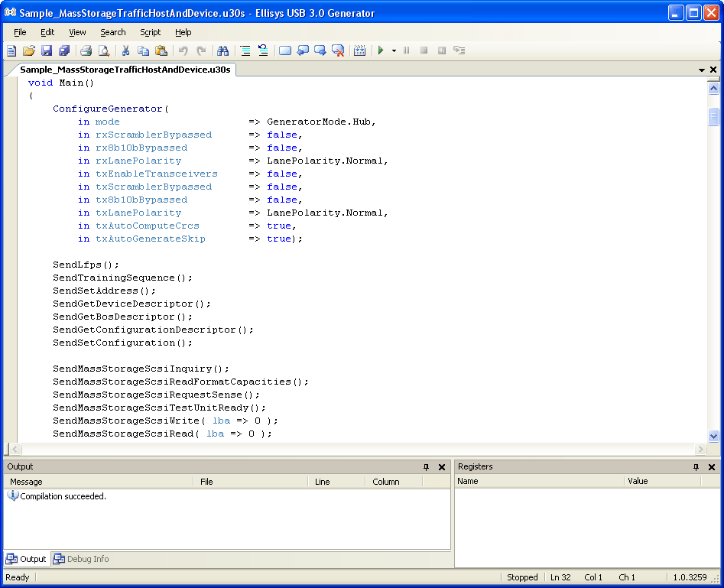
Task: Open the Script menu
Action: click(150, 32)
